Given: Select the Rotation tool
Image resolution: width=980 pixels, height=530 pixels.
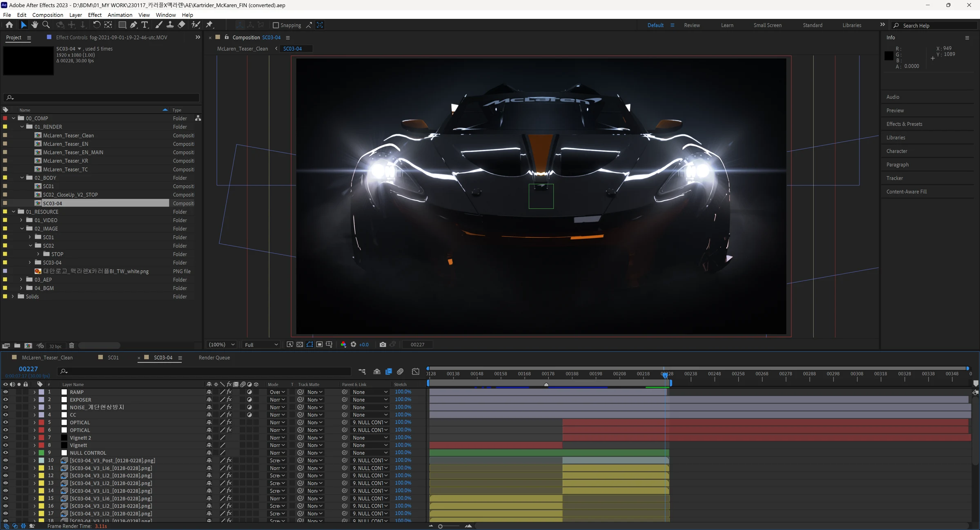Looking at the screenshot, I should coord(96,25).
